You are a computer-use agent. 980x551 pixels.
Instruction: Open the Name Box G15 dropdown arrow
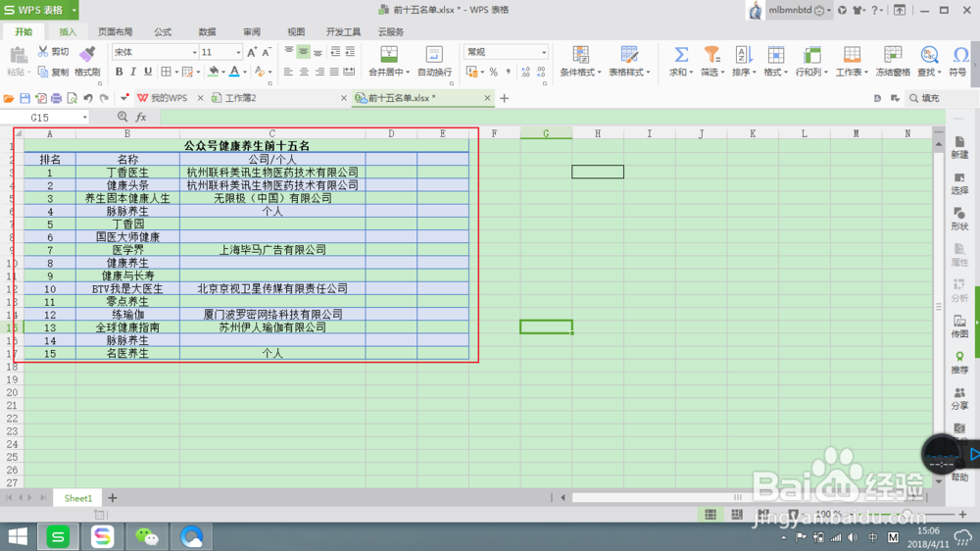(84, 118)
